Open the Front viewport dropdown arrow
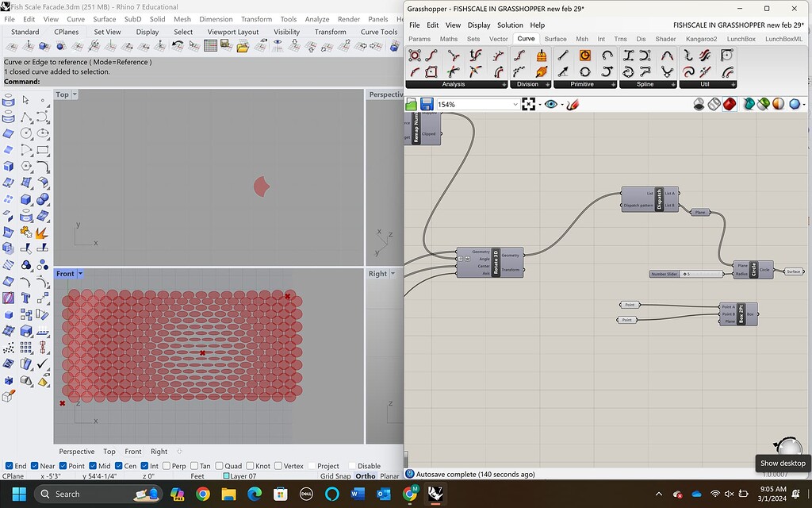The width and height of the screenshot is (812, 508). pos(80,274)
